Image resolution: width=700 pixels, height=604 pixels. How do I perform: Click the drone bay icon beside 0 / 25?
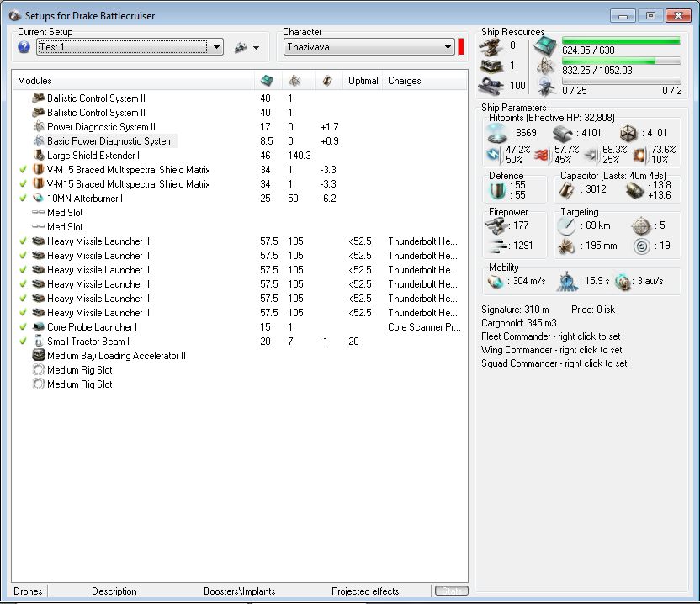[546, 87]
